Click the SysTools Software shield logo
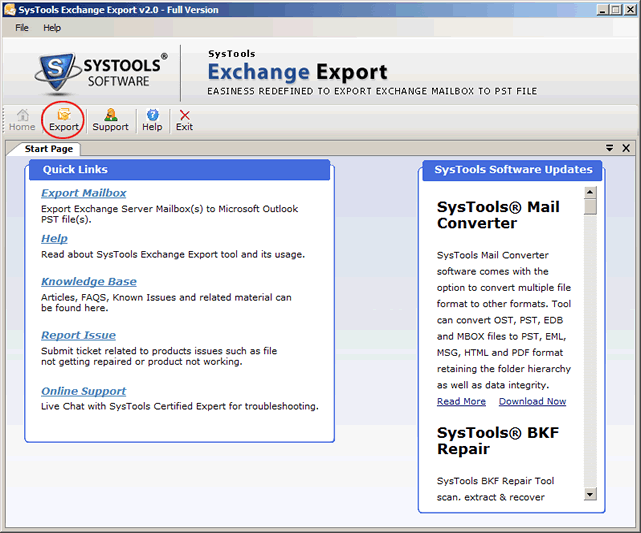The width and height of the screenshot is (641, 533). (56, 72)
